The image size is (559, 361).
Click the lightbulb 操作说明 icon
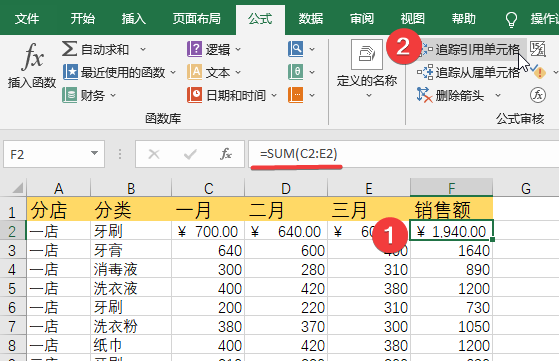point(511,19)
